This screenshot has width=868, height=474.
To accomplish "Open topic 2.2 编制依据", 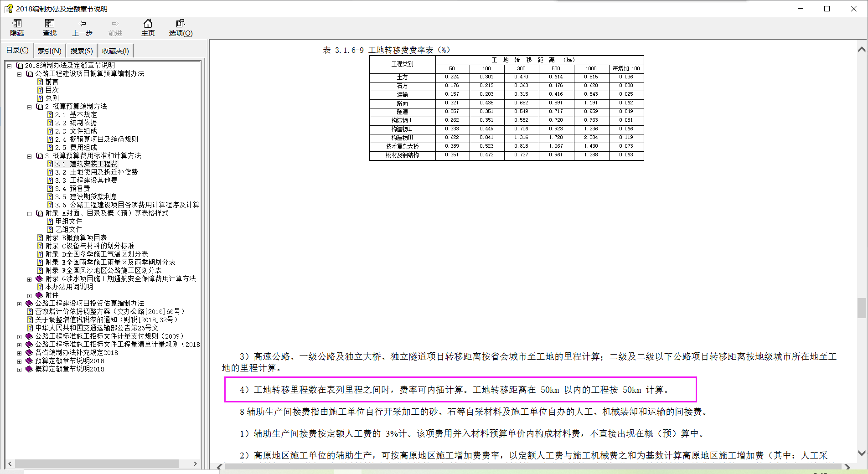I will (x=76, y=123).
